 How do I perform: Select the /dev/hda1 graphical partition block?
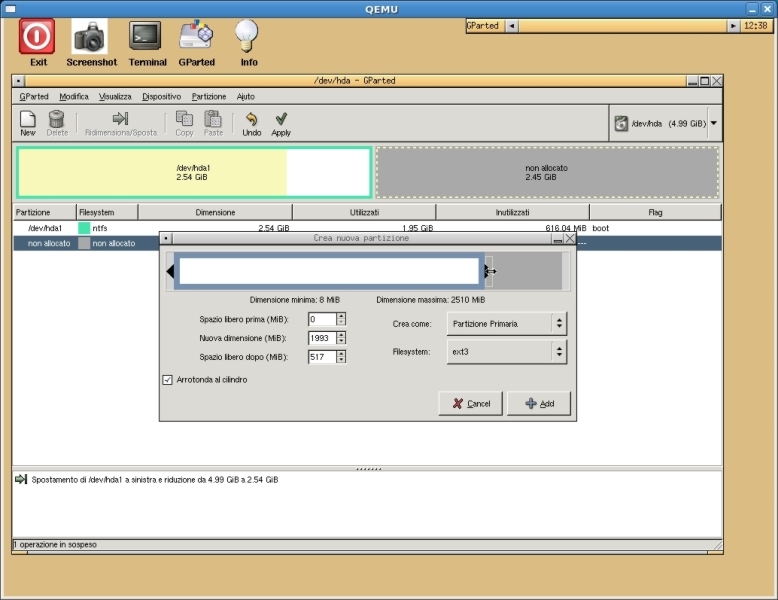[194, 173]
